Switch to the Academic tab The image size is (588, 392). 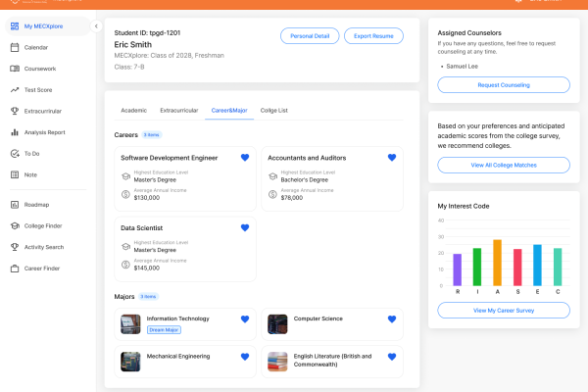pyautogui.click(x=134, y=111)
